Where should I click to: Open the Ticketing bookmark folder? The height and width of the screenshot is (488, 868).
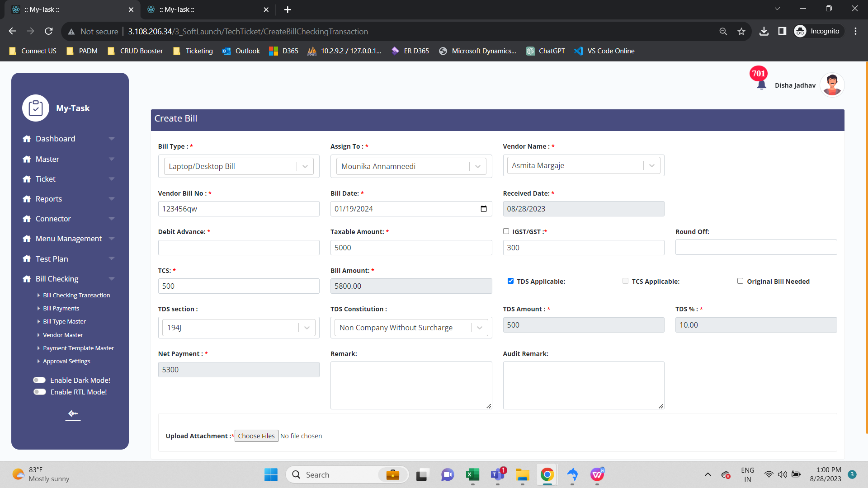point(193,51)
